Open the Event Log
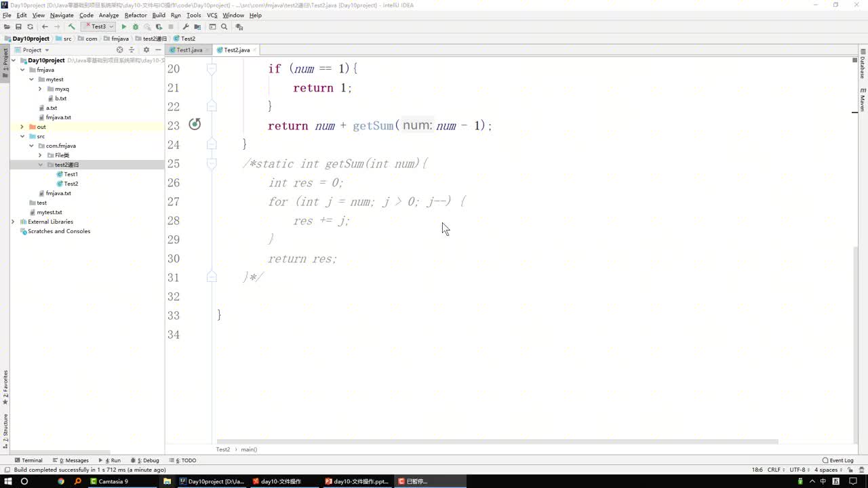Screen dimensions: 868x488 (838, 460)
